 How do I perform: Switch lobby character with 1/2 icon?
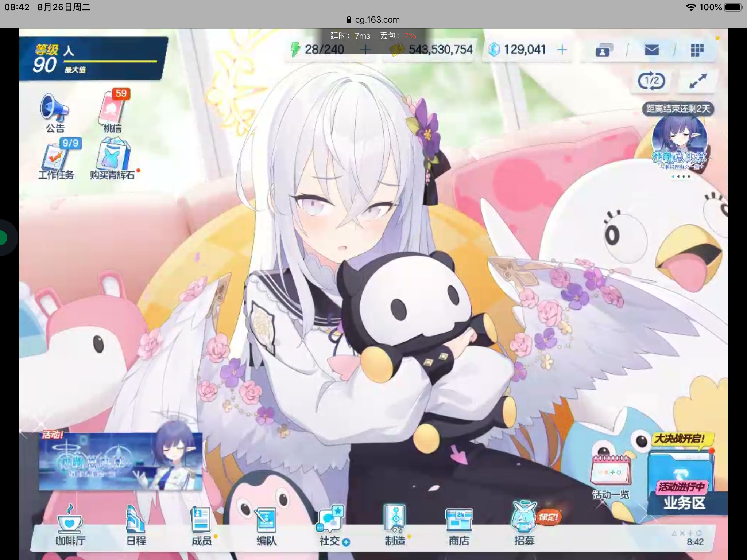click(x=651, y=81)
